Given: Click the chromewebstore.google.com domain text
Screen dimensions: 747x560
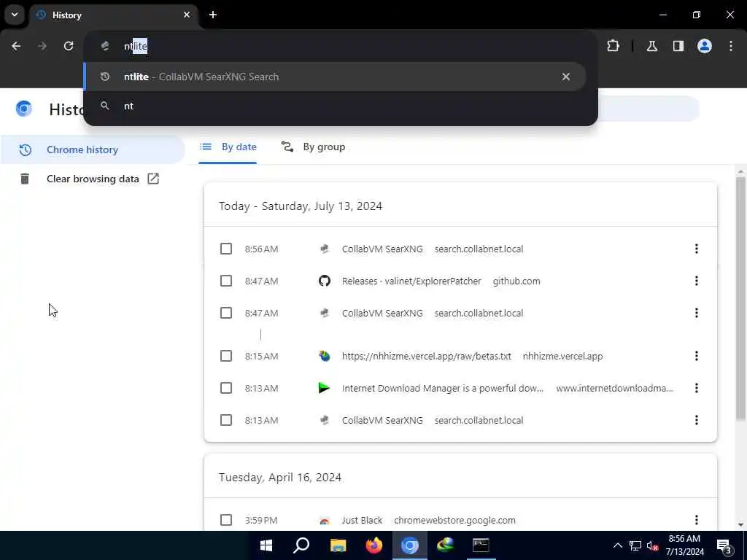Looking at the screenshot, I should point(454,520).
